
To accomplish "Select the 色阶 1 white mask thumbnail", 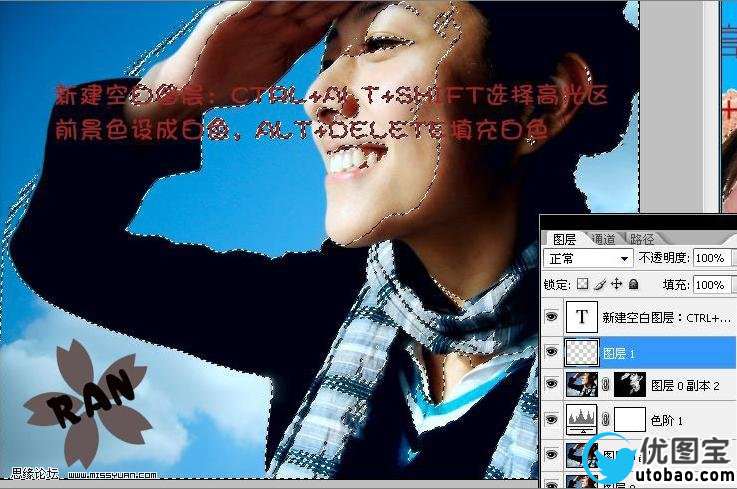I will [630, 419].
